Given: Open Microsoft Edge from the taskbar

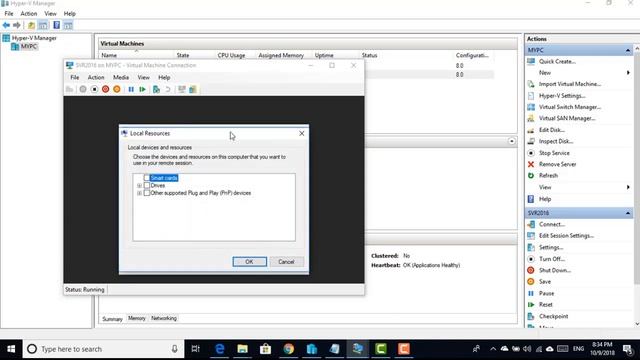Looking at the screenshot, I should tap(220, 349).
